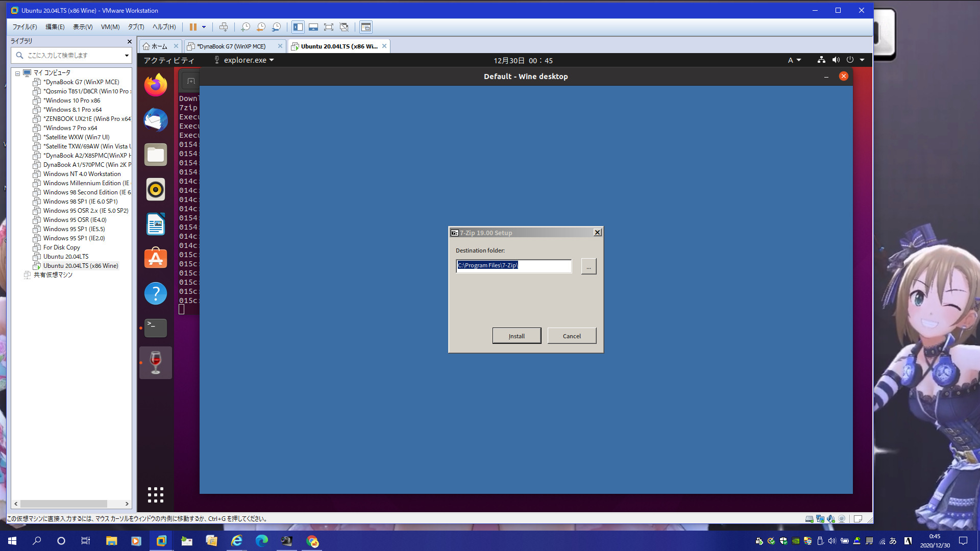This screenshot has height=551, width=980.
Task: Open the タブ(T) menu
Action: (x=136, y=27)
